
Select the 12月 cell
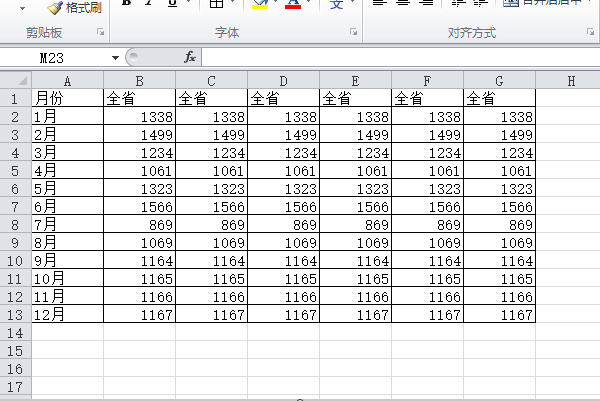click(x=67, y=314)
